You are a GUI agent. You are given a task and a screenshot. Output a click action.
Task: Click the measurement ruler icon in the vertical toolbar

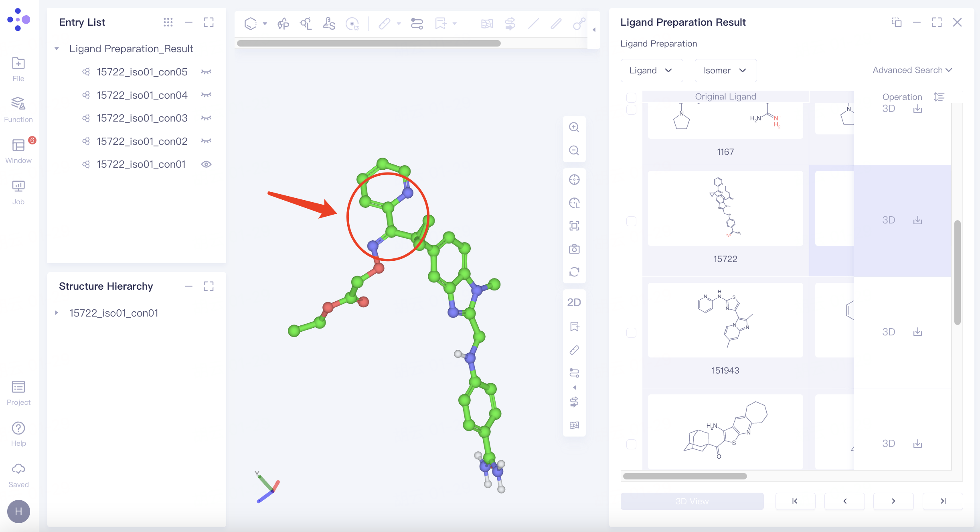click(x=574, y=350)
